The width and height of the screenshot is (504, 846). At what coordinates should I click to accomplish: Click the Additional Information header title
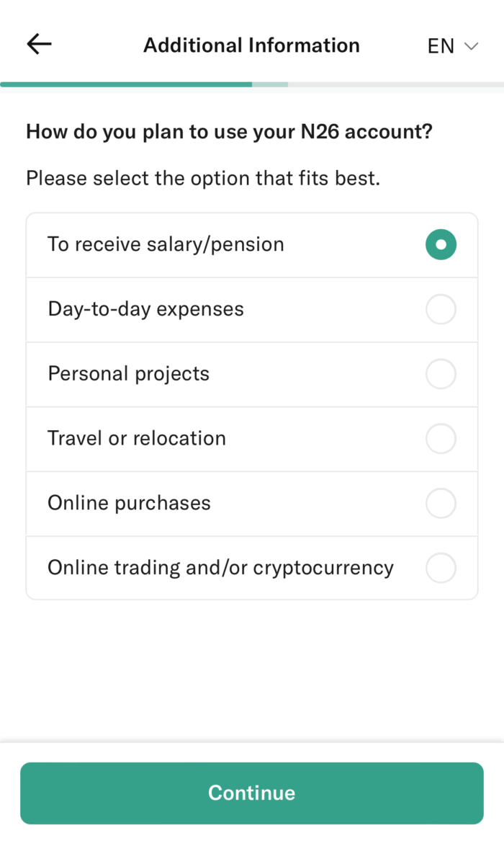coord(251,45)
